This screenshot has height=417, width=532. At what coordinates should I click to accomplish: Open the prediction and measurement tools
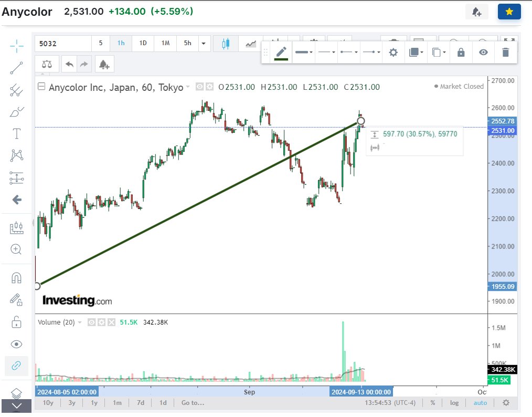click(x=16, y=178)
